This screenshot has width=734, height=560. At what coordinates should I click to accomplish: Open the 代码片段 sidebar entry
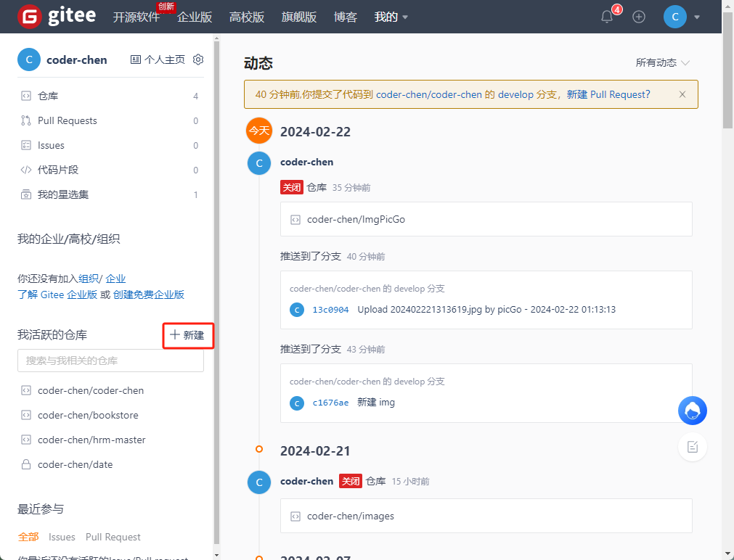tap(110, 170)
